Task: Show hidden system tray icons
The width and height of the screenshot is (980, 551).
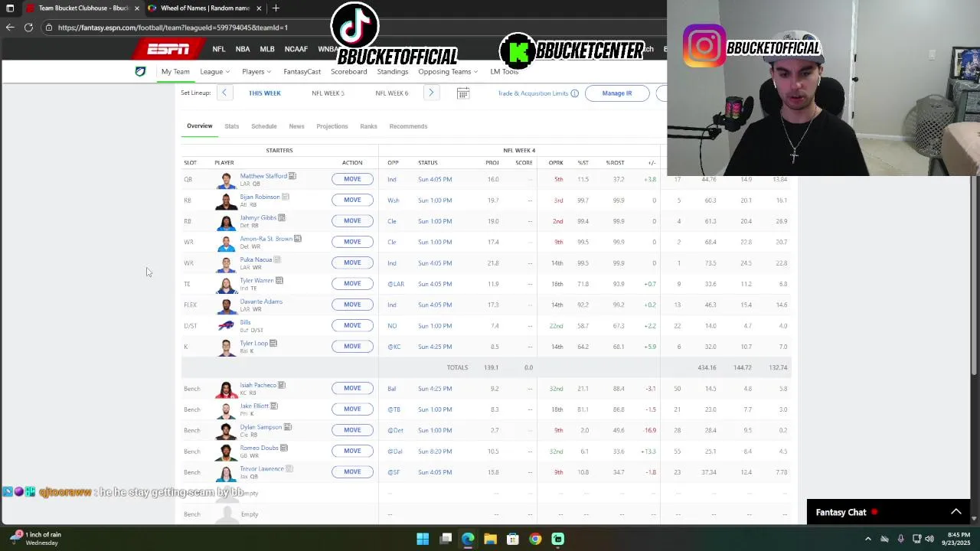Action: pos(868,539)
